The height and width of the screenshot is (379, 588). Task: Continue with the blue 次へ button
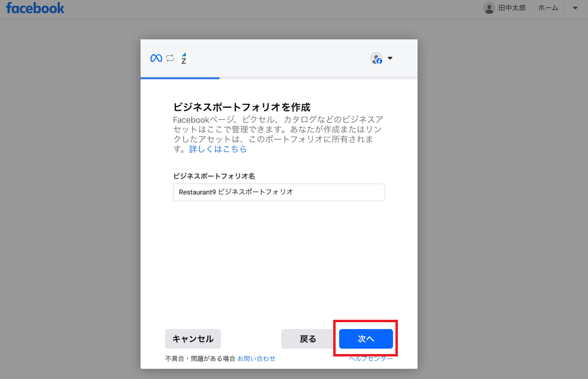point(366,339)
